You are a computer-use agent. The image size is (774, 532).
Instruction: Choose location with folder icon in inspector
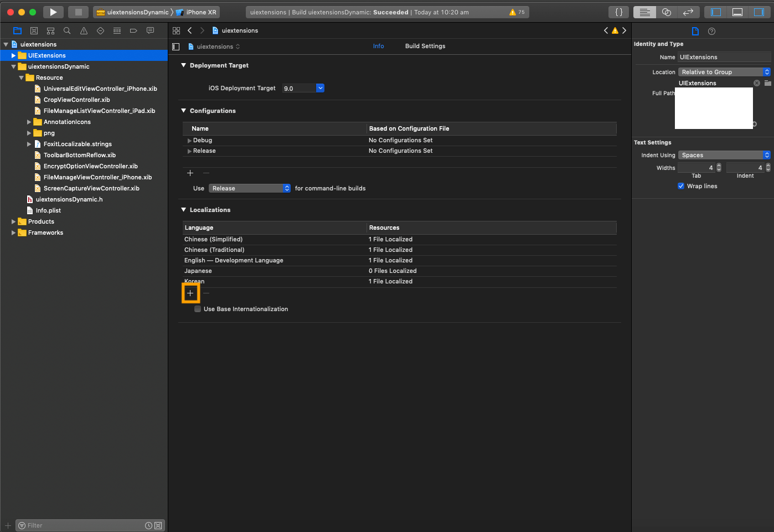click(x=768, y=83)
